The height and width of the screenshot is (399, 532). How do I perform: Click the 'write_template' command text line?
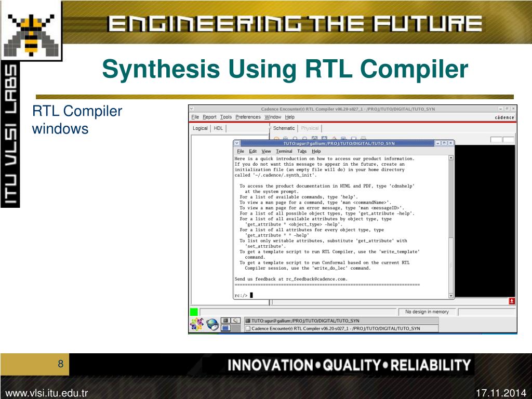tap(329, 252)
